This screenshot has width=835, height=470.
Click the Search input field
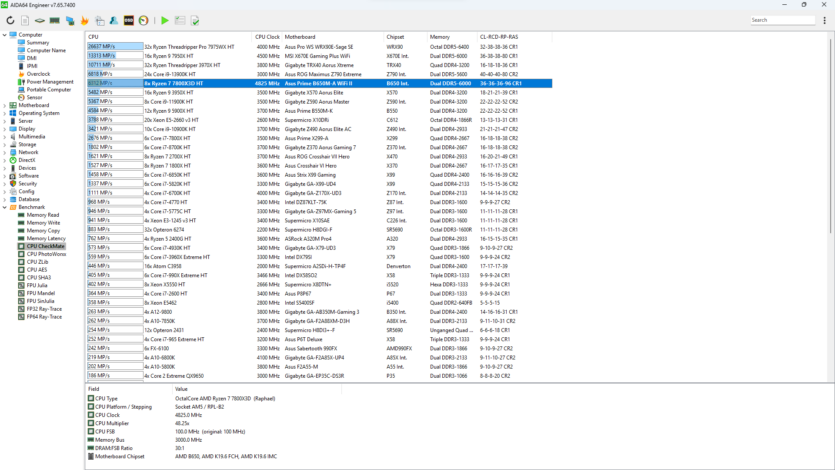tap(782, 20)
